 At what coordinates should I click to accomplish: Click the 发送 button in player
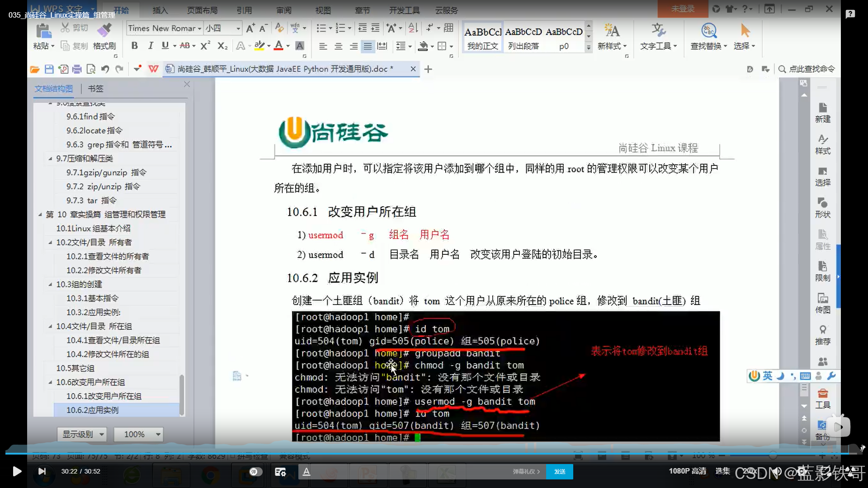(560, 472)
